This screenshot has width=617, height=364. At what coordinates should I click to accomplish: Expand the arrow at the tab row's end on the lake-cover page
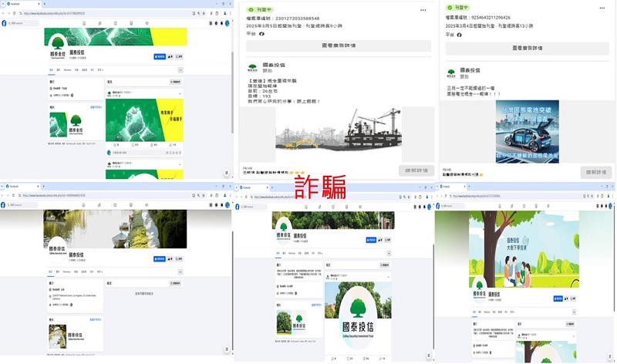180,271
